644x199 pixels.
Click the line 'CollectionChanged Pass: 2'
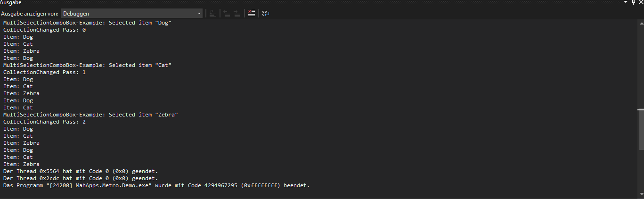(44, 122)
